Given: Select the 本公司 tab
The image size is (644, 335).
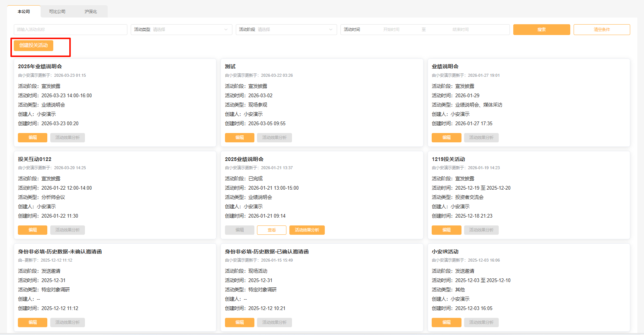Looking at the screenshot, I should coord(24,12).
